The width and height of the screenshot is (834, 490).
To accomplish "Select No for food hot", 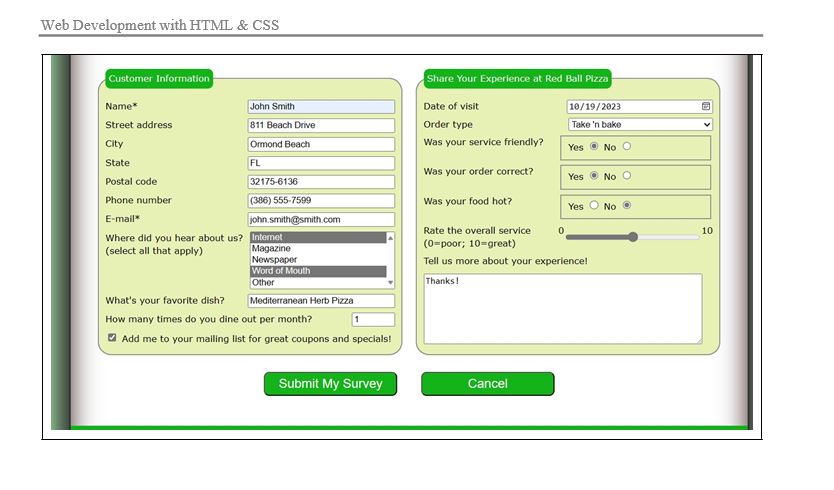I will coord(627,205).
